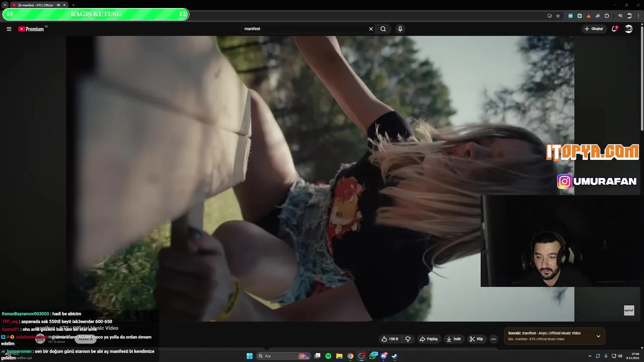Click the magnifier search button
Screen dimensions: 644x362
tap(383, 29)
